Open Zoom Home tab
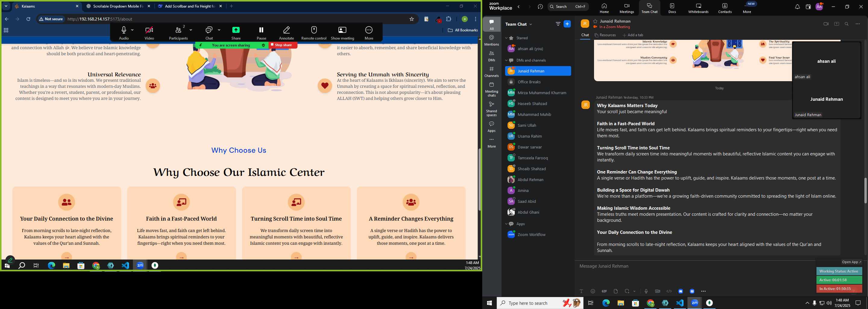Image resolution: width=868 pixels, height=309 pixels. [604, 8]
